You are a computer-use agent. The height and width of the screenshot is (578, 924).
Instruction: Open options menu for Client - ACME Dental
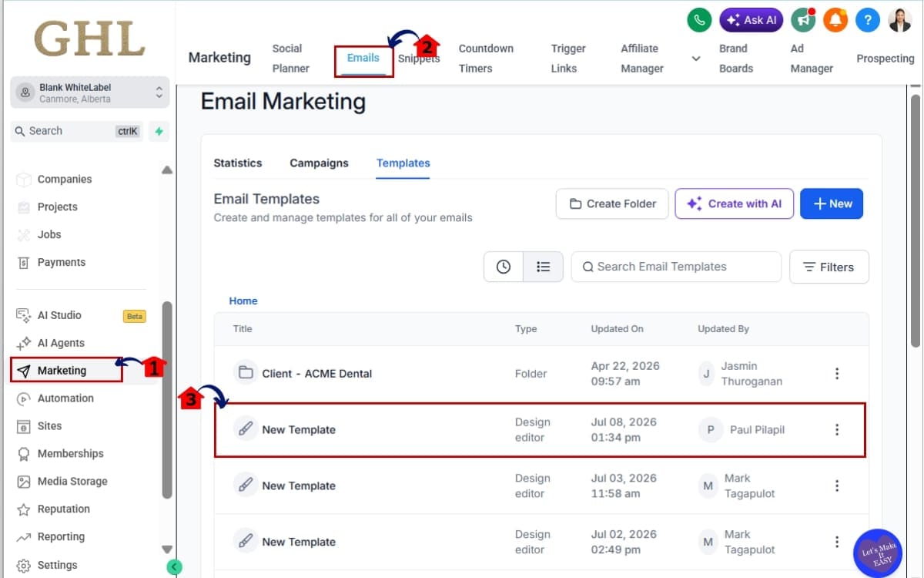click(837, 374)
